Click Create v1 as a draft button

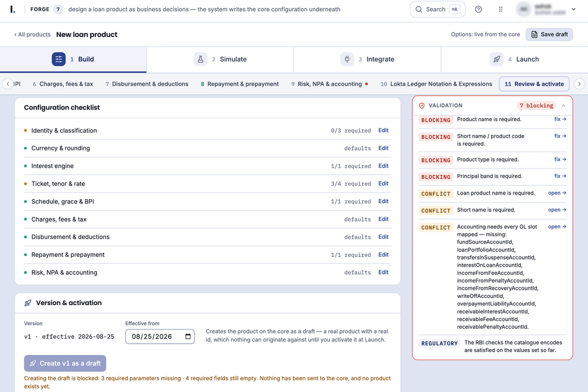pos(65,363)
